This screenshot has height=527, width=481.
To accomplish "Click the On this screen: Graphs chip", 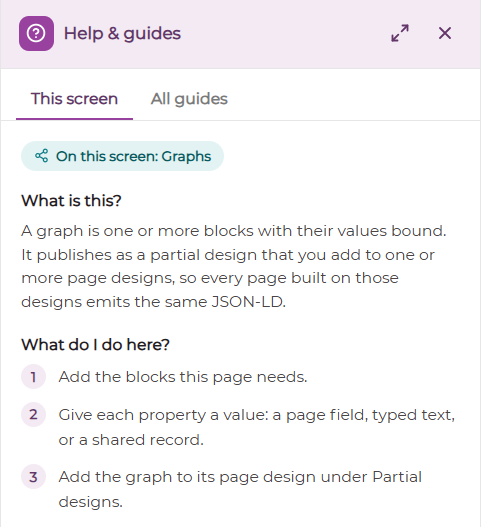I will point(122,156).
